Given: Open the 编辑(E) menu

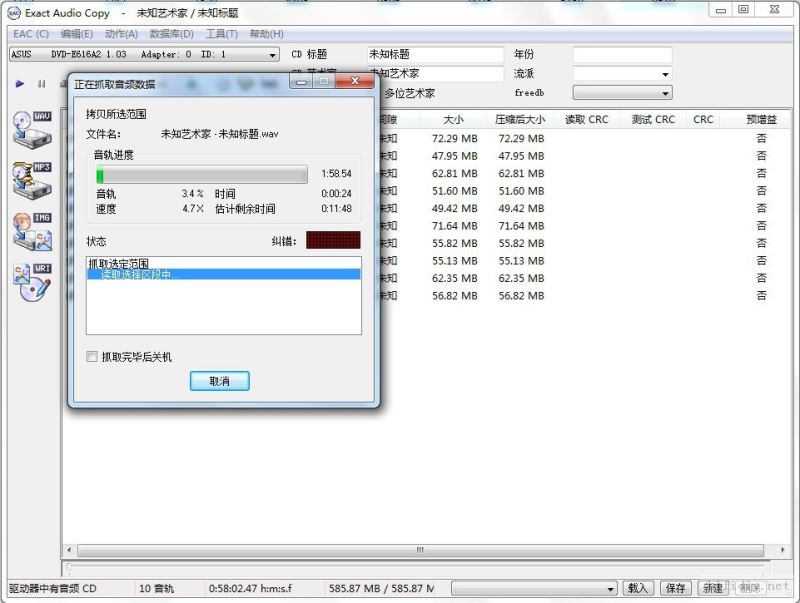Looking at the screenshot, I should click(77, 34).
